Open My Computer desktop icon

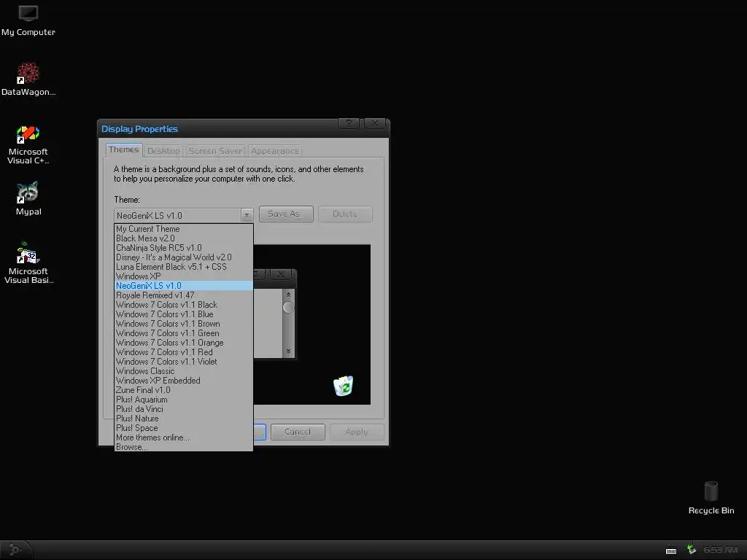pos(28,20)
